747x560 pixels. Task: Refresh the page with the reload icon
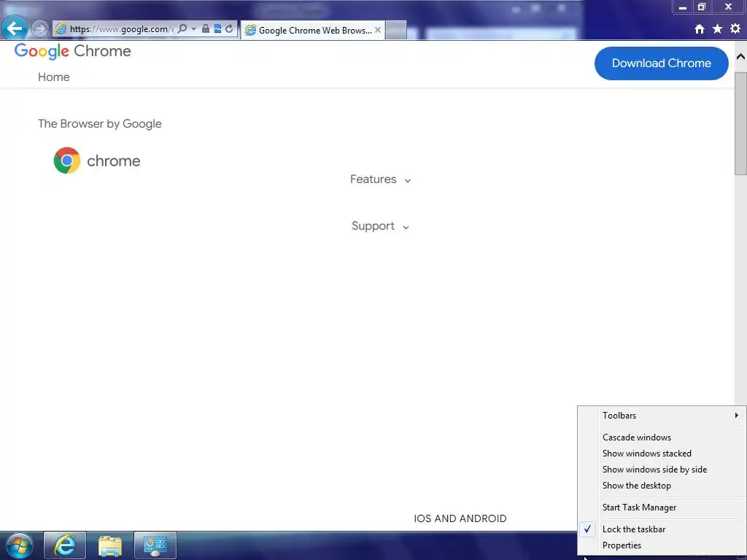(x=229, y=29)
